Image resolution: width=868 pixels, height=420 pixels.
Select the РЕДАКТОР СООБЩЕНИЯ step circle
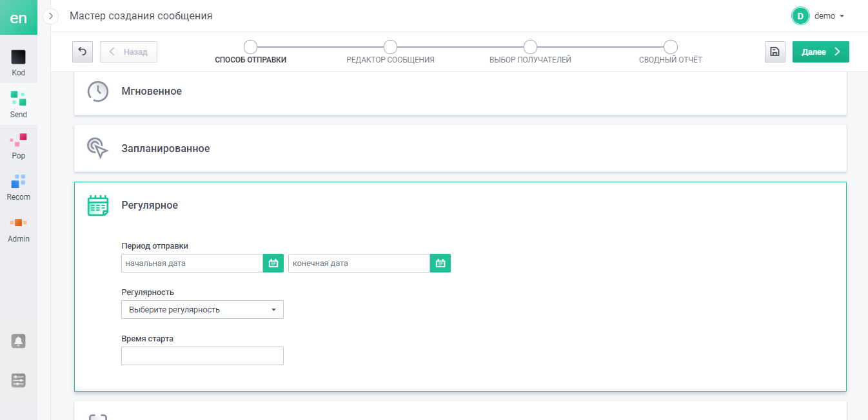pos(390,47)
